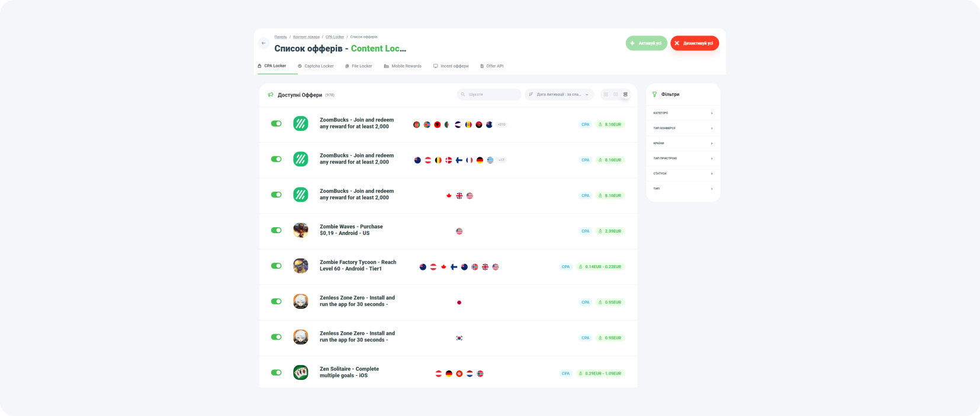This screenshot has height=416, width=980.
Task: Select the two-column view icon
Action: (x=615, y=95)
